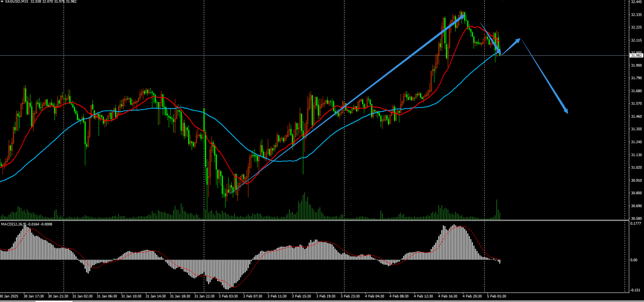The height and width of the screenshot is (302, 644).
Task: Click the MACD scale value 0.1777
Action: pyautogui.click(x=635, y=223)
